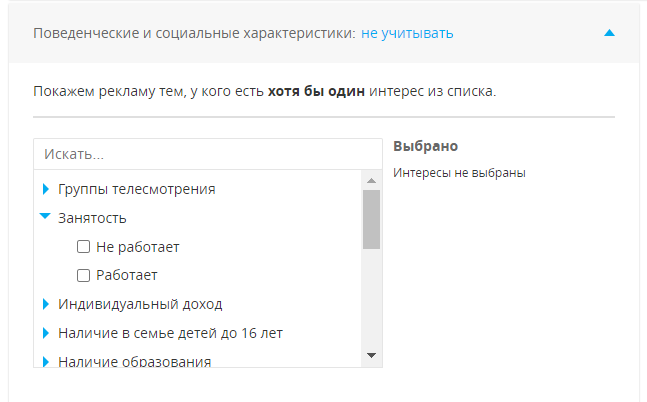
Task: Check the Работает checkbox
Action: (83, 275)
